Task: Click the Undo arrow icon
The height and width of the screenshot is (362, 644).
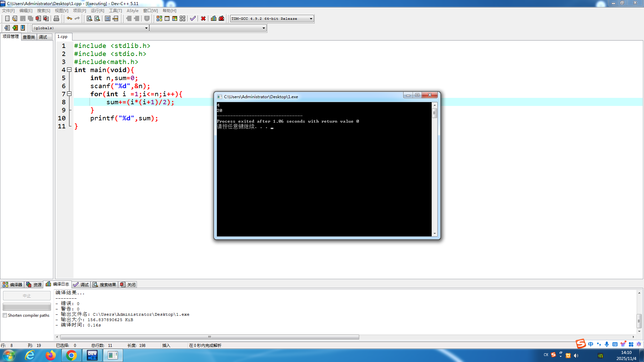Action: click(69, 19)
